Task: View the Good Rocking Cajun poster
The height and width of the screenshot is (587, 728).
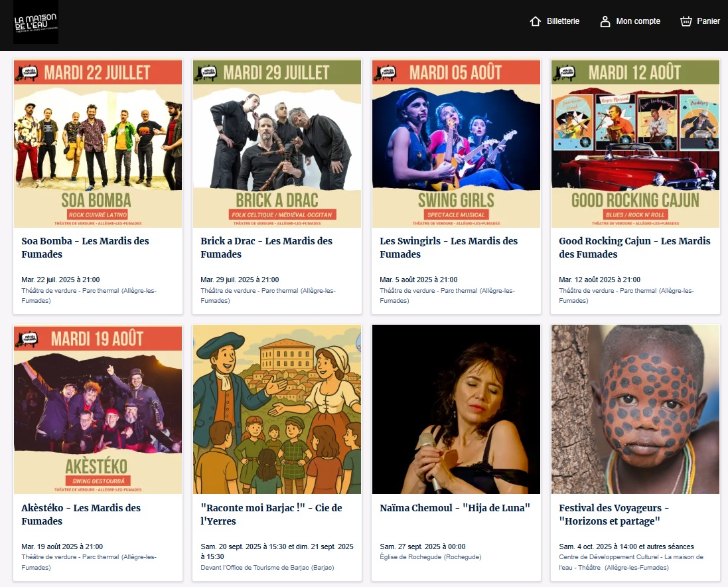Action: click(x=635, y=143)
